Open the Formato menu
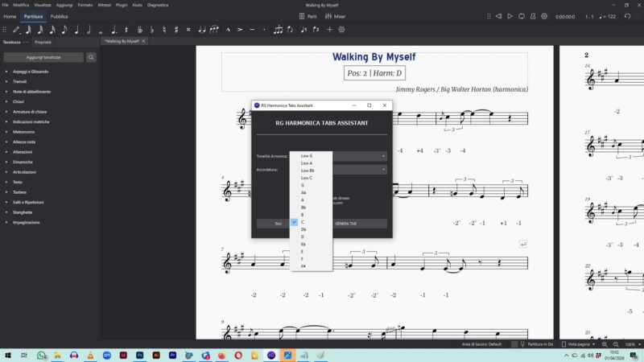The height and width of the screenshot is (362, 644). pyautogui.click(x=85, y=5)
